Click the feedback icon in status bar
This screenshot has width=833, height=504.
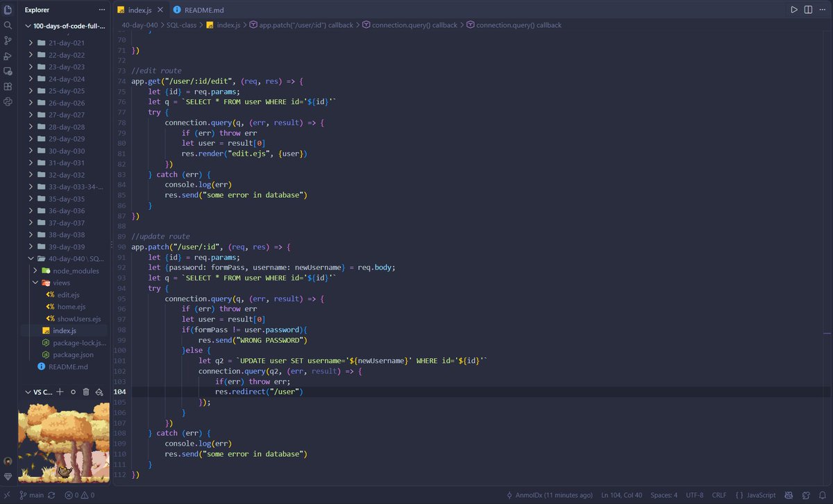[805, 496]
